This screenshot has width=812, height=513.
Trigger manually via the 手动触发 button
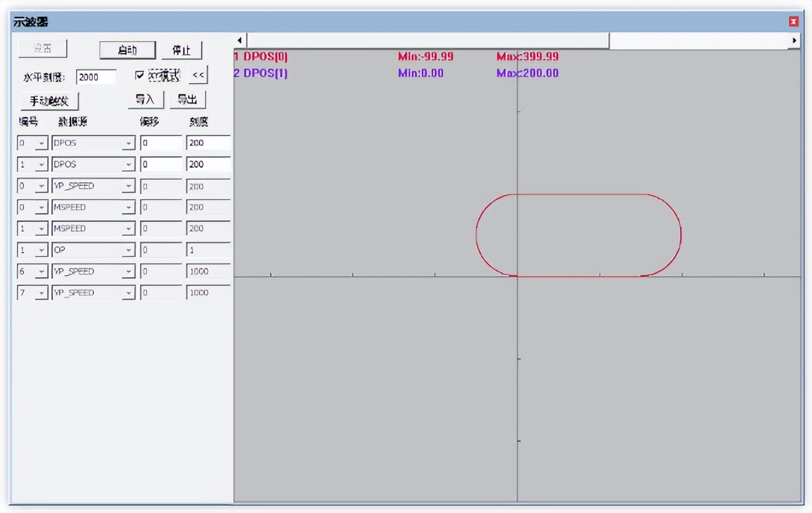[x=49, y=100]
